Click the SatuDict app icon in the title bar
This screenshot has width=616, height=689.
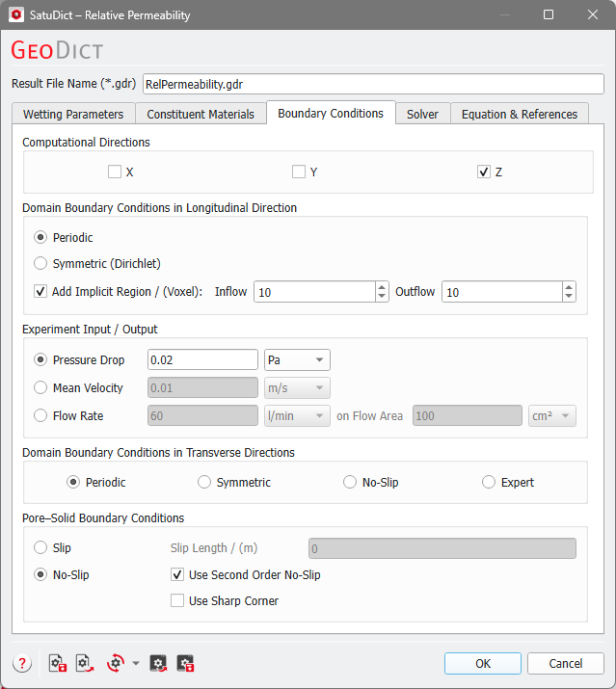point(16,15)
